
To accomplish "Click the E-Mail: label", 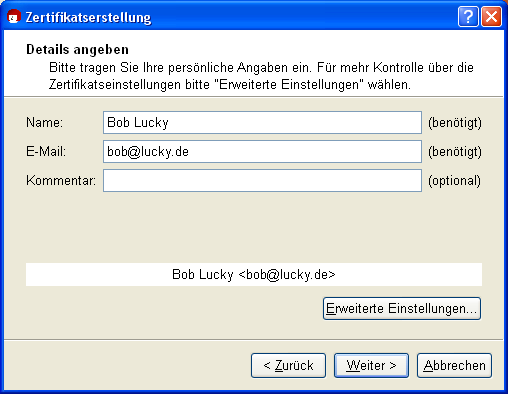I will tap(46, 152).
